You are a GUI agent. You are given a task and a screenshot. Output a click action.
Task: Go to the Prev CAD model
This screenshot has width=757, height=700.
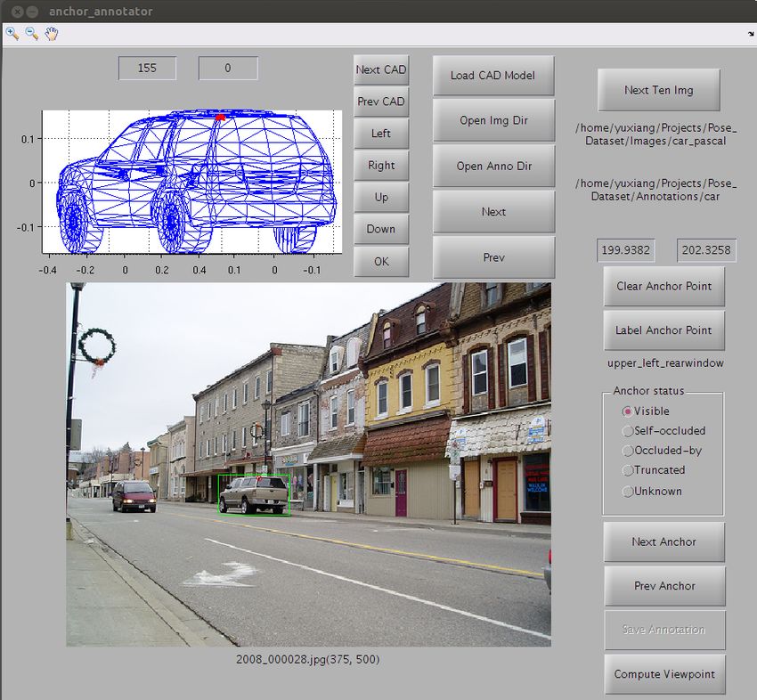[x=381, y=102]
